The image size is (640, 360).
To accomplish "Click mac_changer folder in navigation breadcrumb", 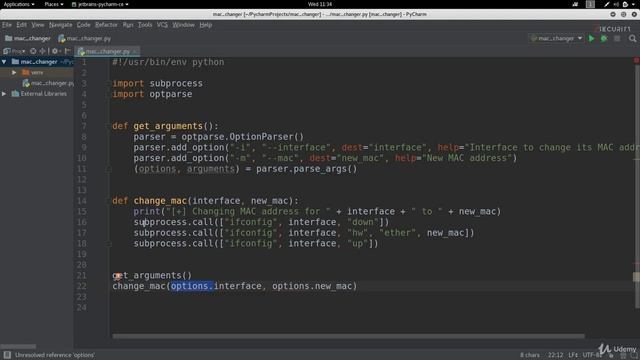I will pos(28,38).
